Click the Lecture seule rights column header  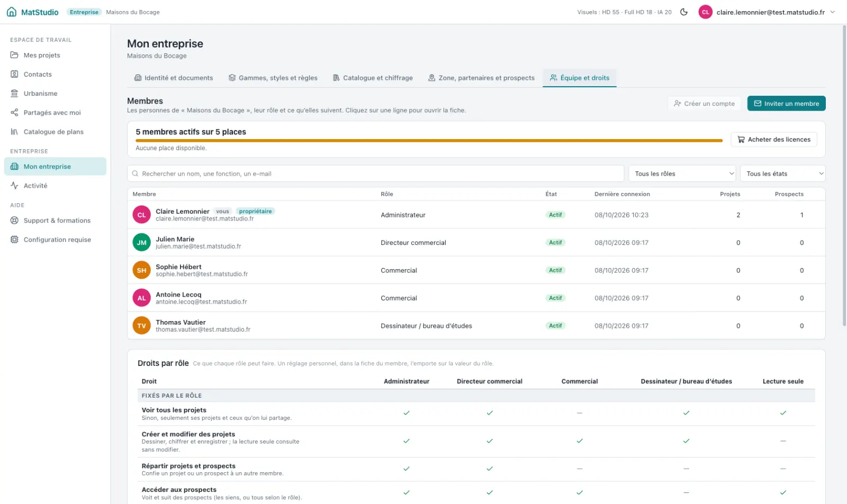tap(783, 381)
